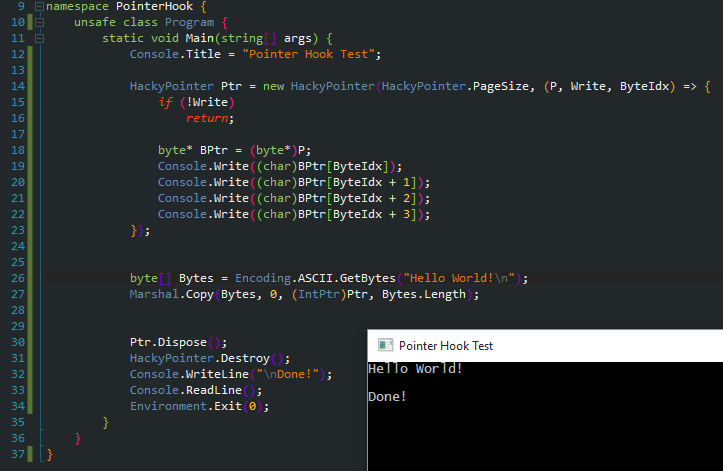
Task: Click "Environment.Exit(0)" statement
Action: 199,406
